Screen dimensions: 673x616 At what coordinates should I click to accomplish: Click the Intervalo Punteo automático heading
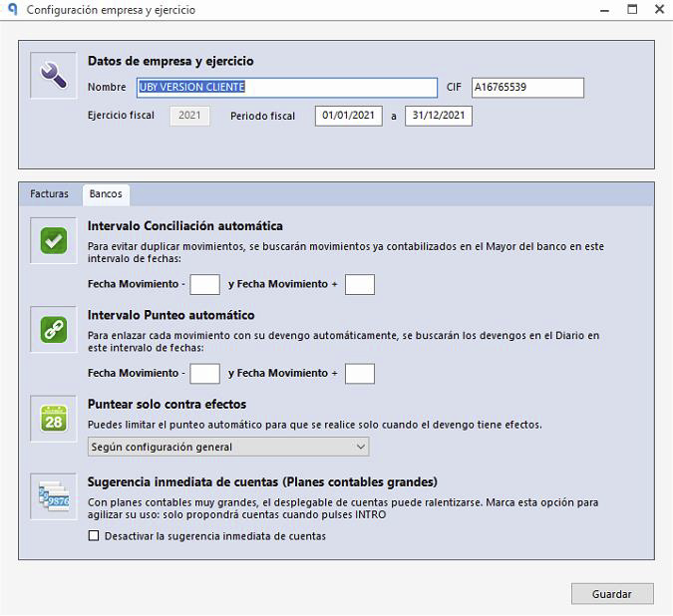170,315
